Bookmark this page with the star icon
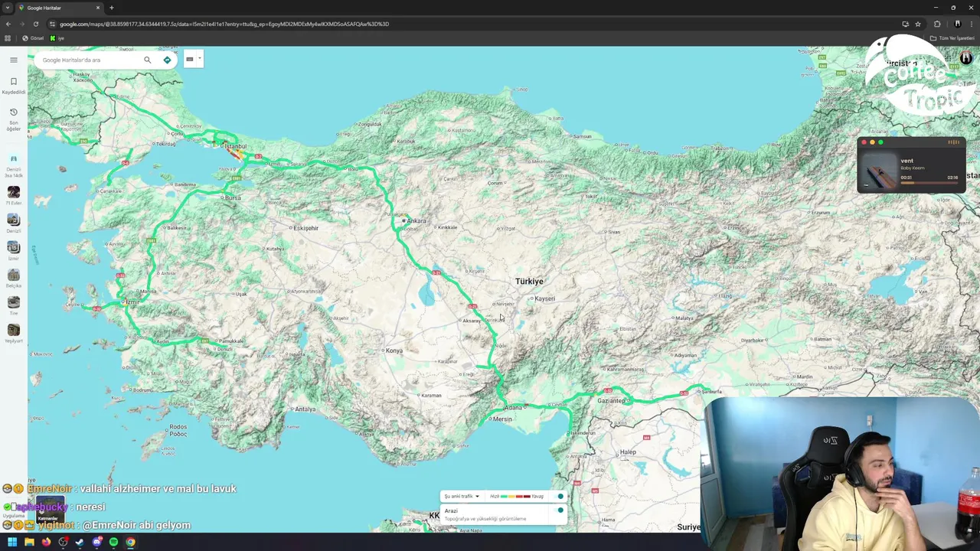 (918, 24)
